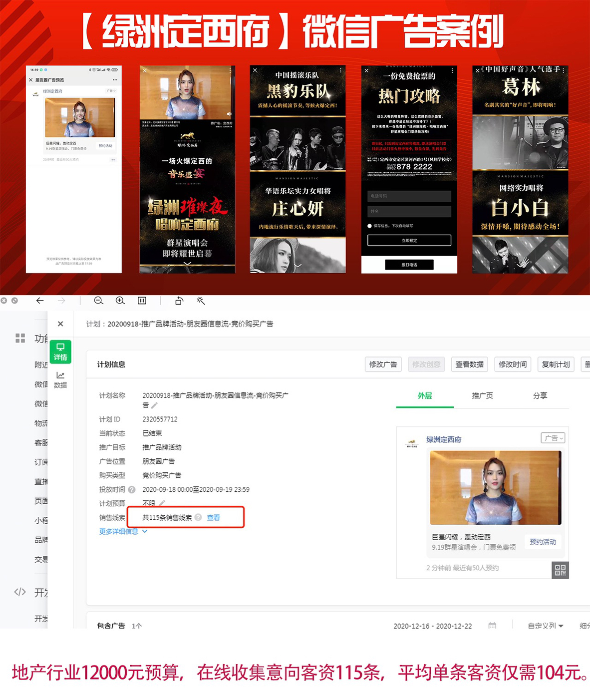Click pencil icon beside plan name
The height and width of the screenshot is (700, 590).
point(154,405)
